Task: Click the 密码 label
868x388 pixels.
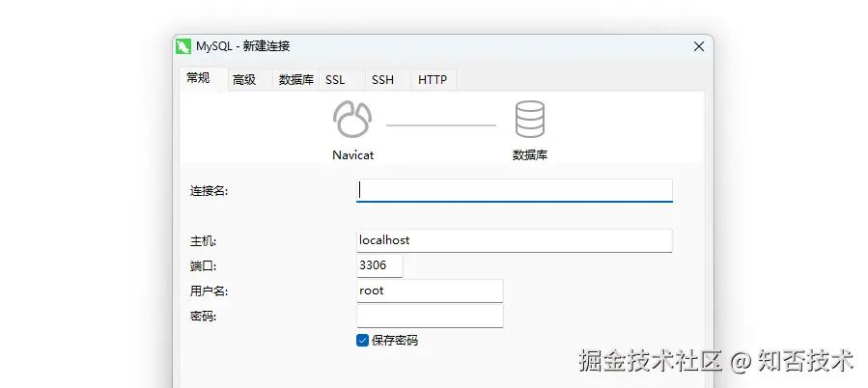Action: point(203,317)
